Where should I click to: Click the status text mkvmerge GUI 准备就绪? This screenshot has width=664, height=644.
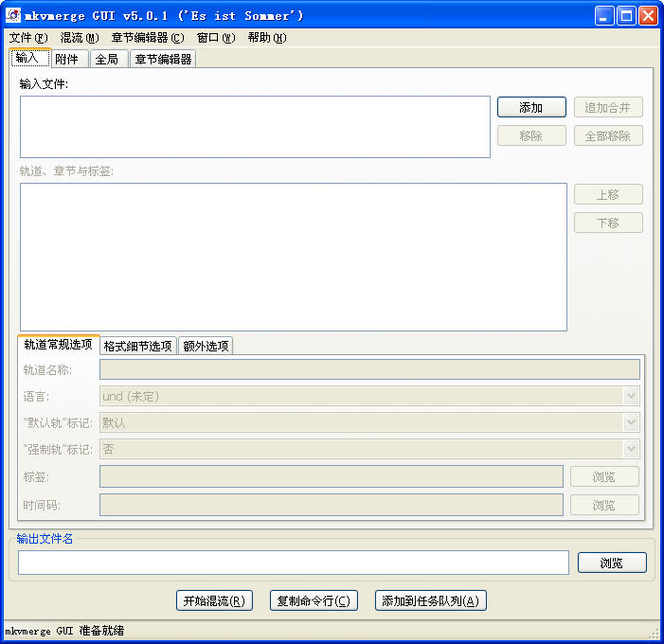coord(64,631)
